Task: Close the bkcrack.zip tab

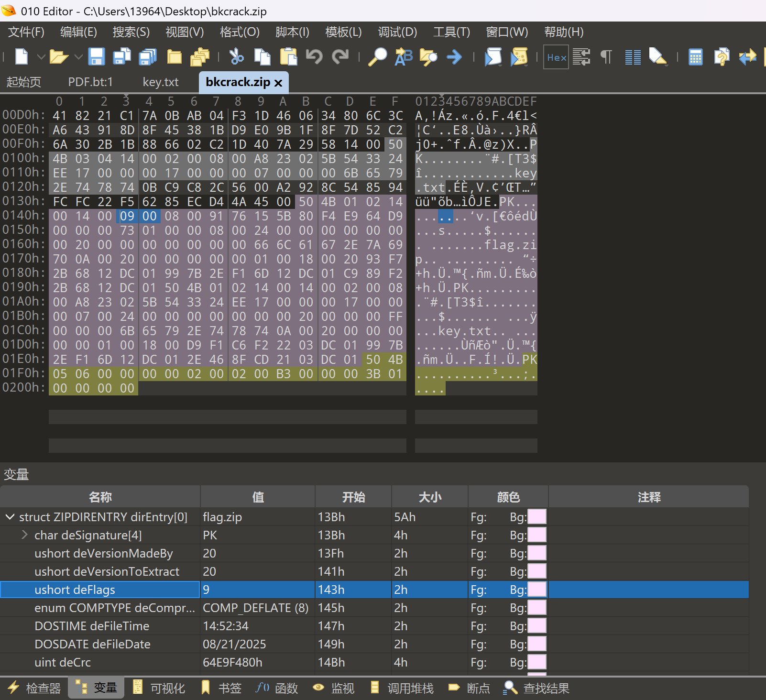Action: tap(278, 83)
